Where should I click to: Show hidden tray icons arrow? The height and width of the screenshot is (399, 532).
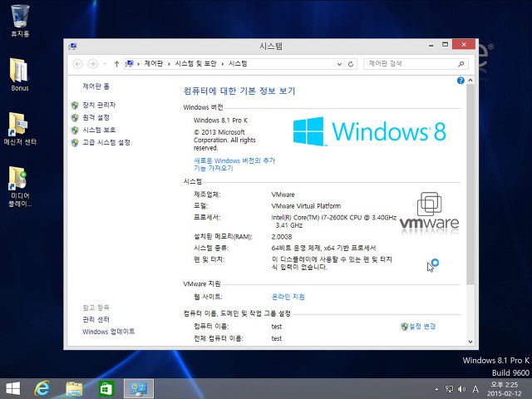436,389
